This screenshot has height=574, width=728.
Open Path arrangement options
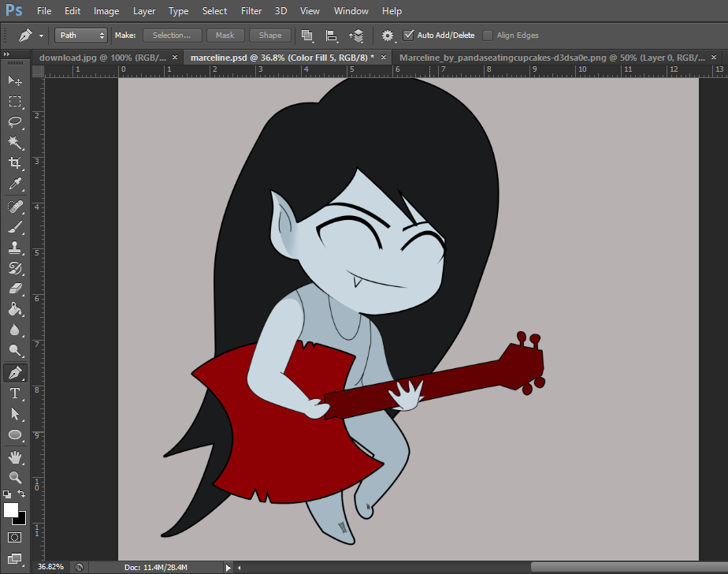pos(357,35)
